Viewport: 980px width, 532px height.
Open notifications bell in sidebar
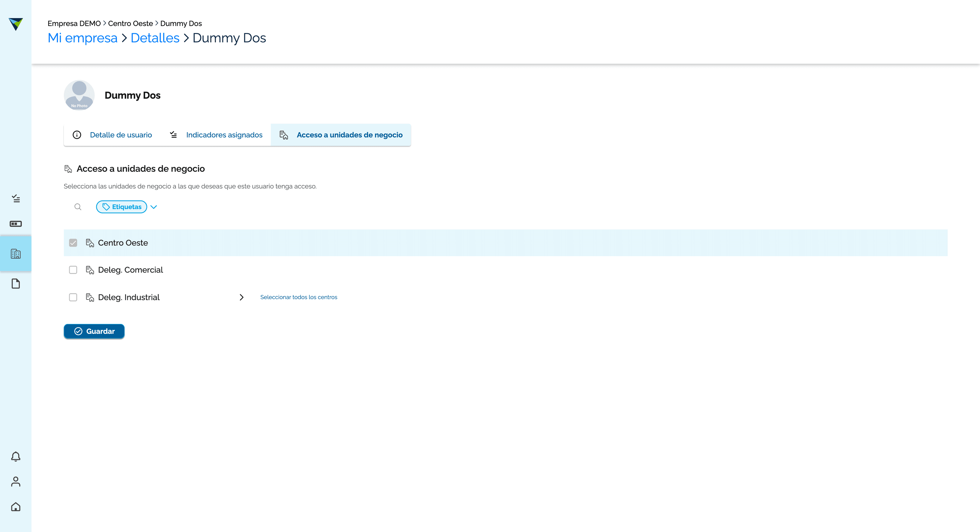coord(16,456)
